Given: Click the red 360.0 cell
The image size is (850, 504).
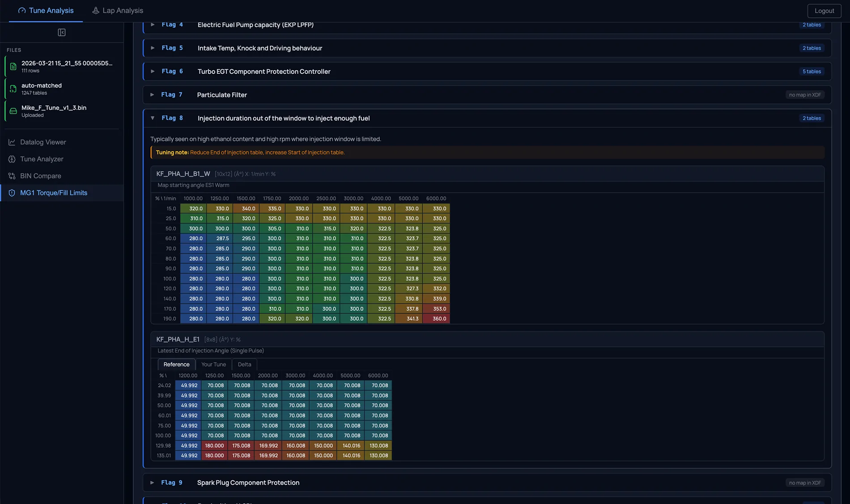Looking at the screenshot, I should click(436, 319).
